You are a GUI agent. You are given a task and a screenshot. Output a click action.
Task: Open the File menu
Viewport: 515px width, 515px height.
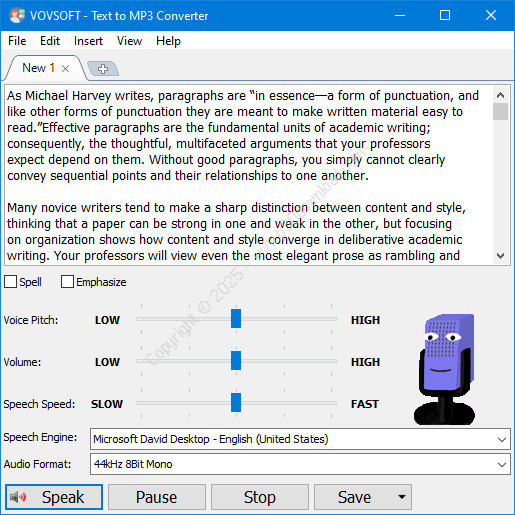coord(17,41)
